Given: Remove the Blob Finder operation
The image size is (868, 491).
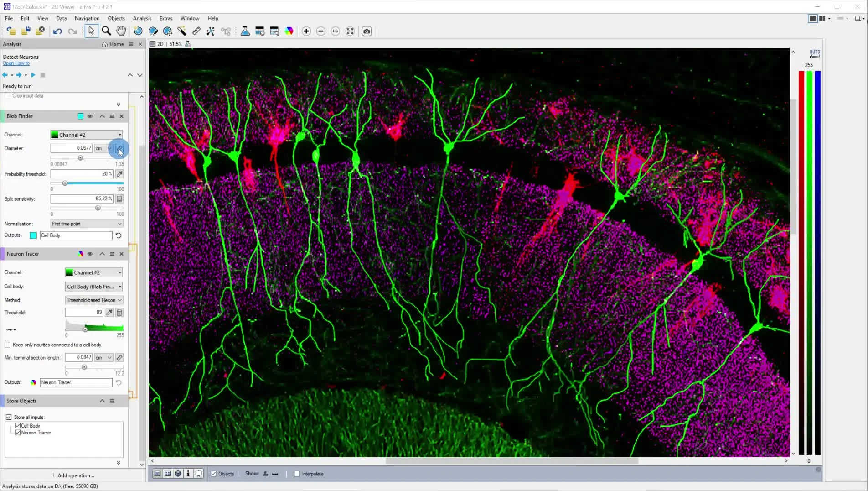Looking at the screenshot, I should point(122,116).
